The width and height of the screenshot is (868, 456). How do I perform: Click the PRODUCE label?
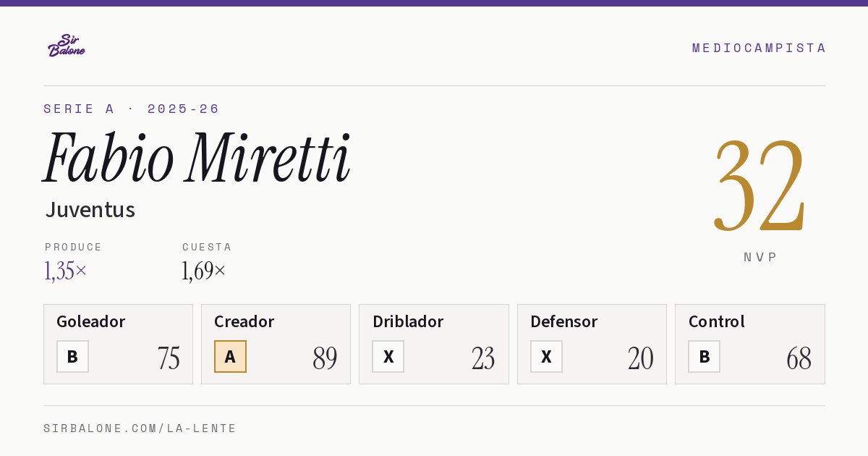click(x=74, y=247)
